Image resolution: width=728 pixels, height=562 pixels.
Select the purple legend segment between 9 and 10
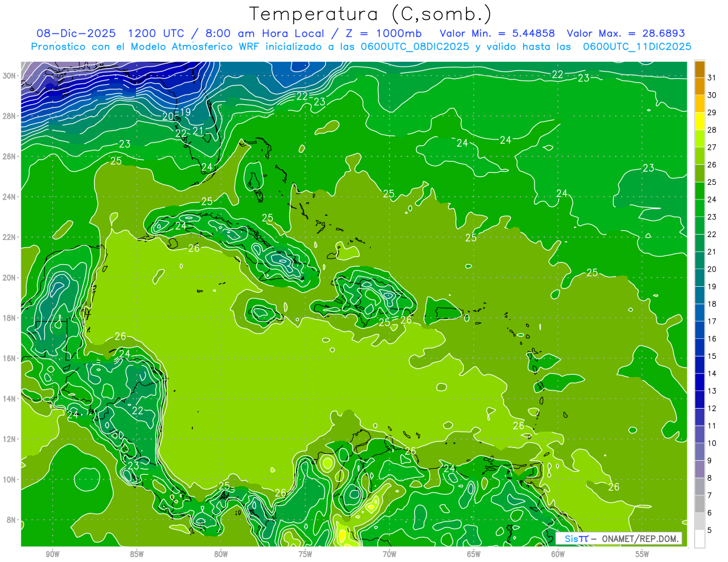point(699,452)
